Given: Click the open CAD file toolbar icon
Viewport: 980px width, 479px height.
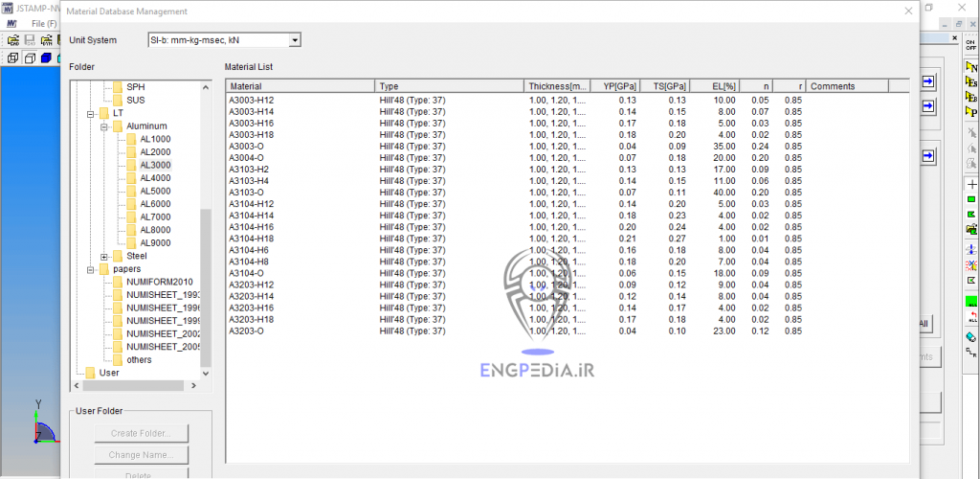Looking at the screenshot, I should point(14,41).
